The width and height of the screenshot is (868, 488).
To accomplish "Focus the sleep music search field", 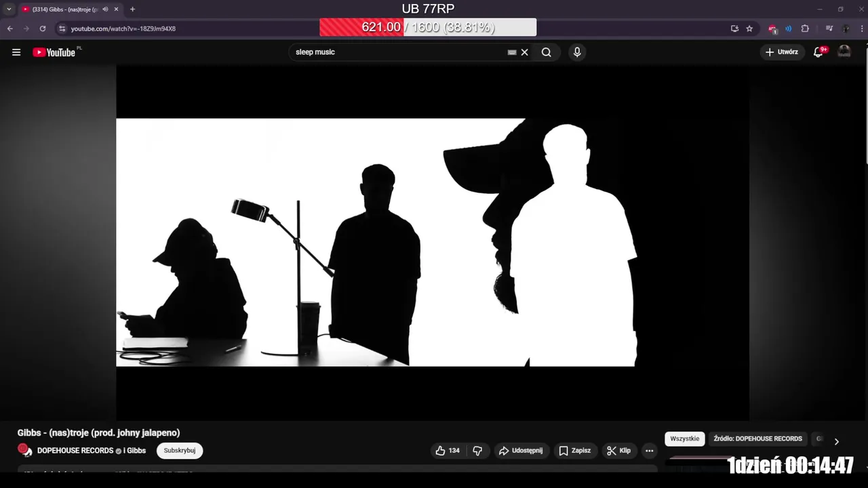I will tap(400, 52).
